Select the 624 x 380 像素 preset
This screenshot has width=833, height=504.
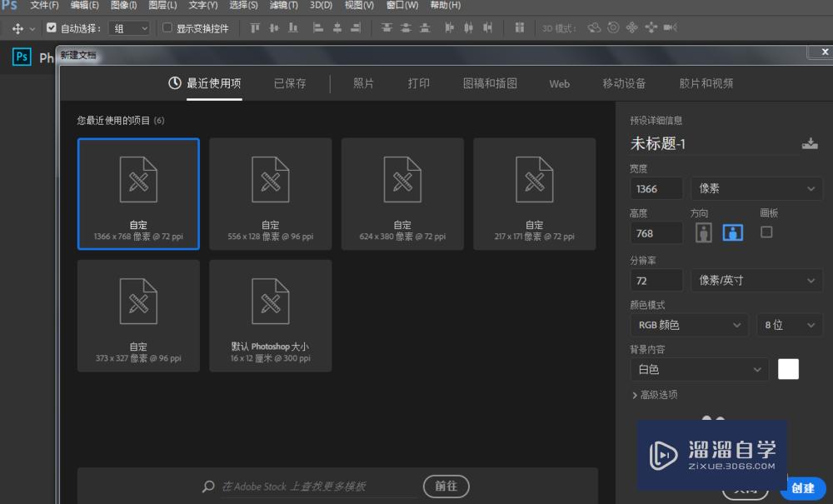click(402, 194)
